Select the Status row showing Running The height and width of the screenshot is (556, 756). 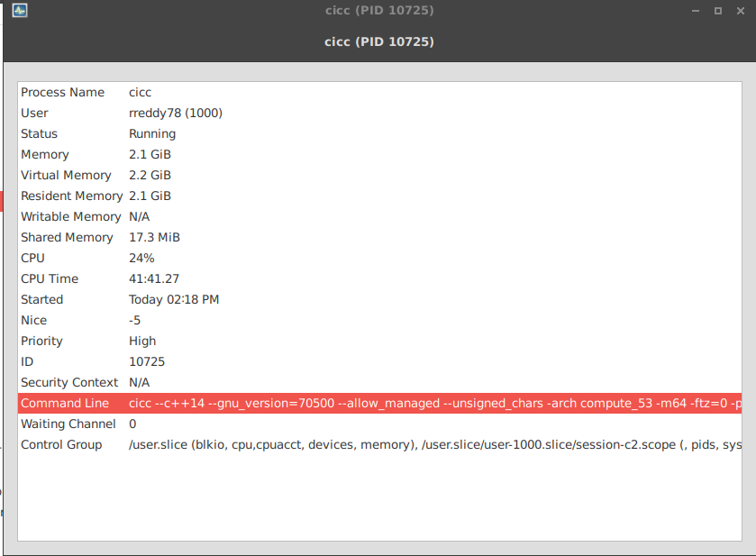[x=379, y=133]
